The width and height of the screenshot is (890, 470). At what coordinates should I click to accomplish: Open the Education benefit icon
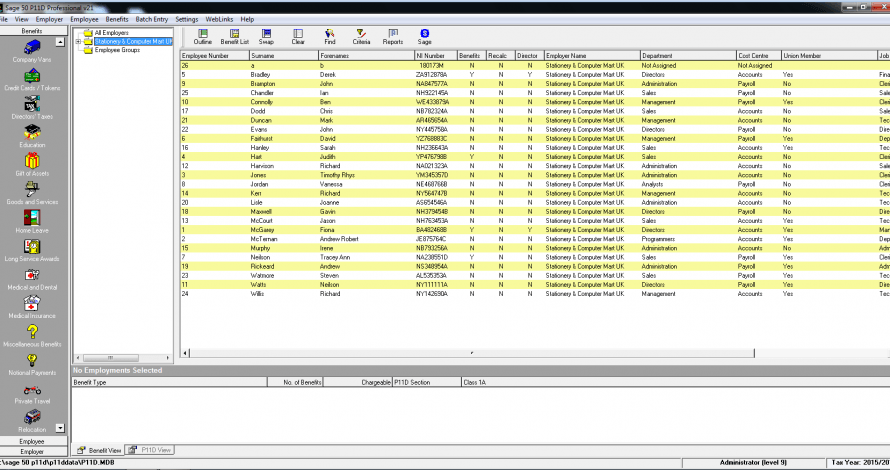(32, 136)
